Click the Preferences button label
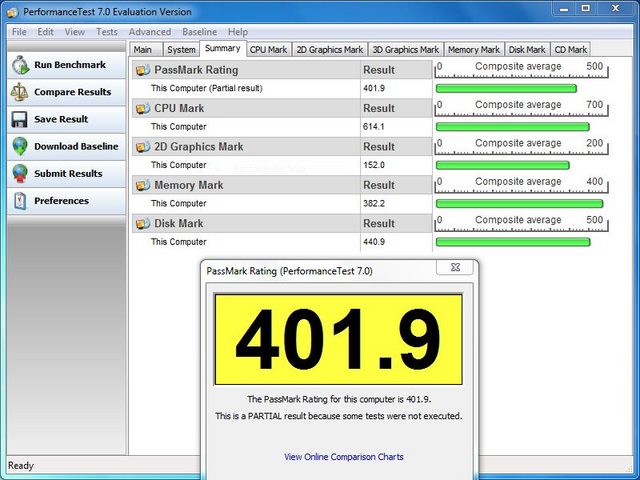 click(61, 201)
